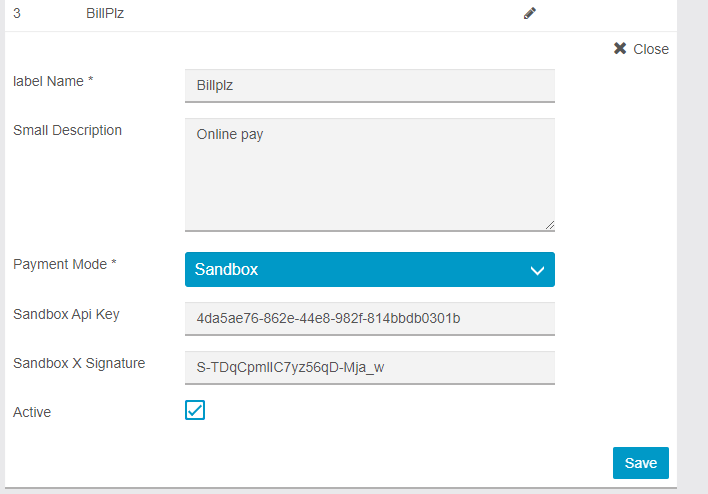Click the "Payment Mode *" field label

(x=64, y=264)
